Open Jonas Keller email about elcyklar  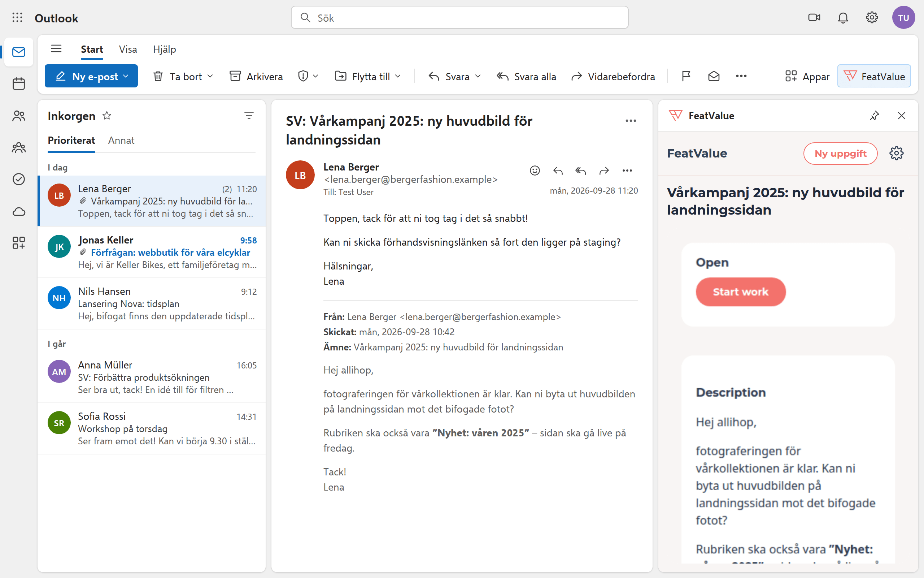[x=152, y=252]
